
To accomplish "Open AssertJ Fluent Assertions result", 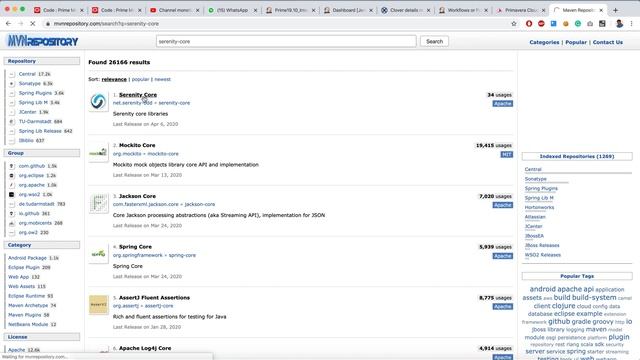I will (x=154, y=298).
